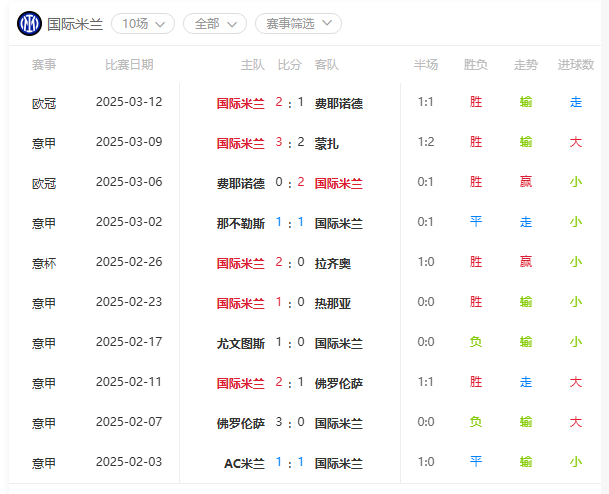This screenshot has width=609, height=494.
Task: Click the 比分 column header
Action: coord(290,64)
